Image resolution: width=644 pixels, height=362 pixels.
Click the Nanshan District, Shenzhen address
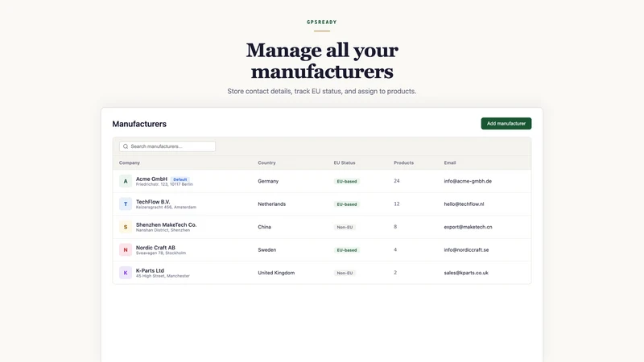click(x=163, y=230)
